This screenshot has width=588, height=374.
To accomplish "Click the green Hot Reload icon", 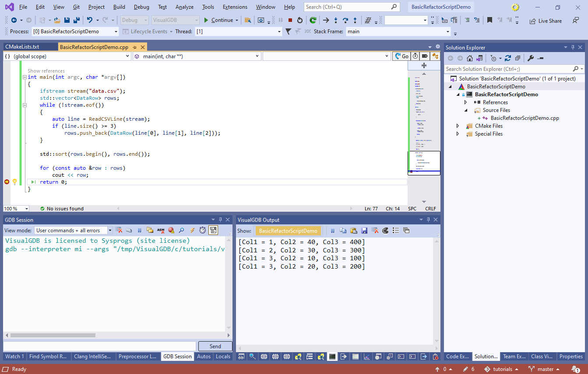I will [x=313, y=20].
